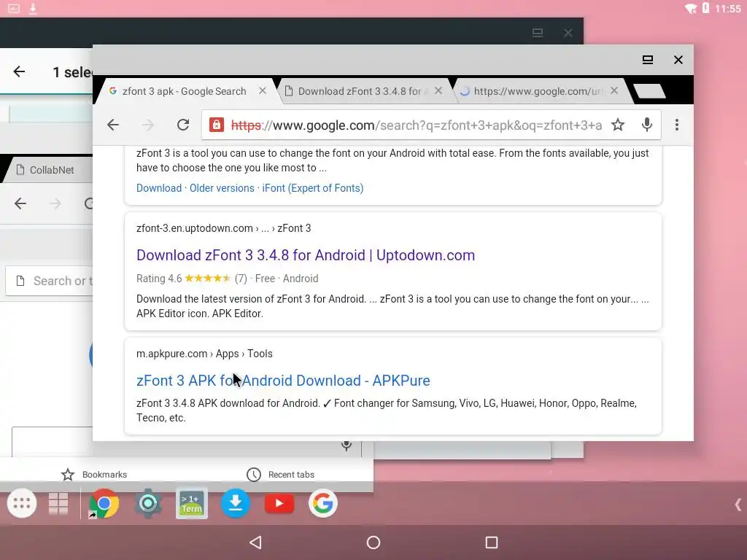Viewport: 747px width, 560px height.
Task: Click forward arrow in background Chrome window
Action: click(x=55, y=204)
